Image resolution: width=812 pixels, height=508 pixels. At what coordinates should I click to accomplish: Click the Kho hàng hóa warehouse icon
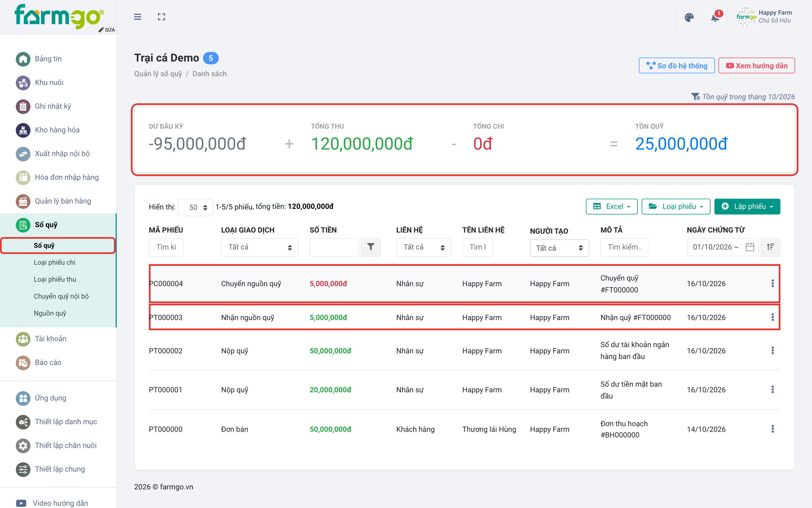pyautogui.click(x=23, y=130)
